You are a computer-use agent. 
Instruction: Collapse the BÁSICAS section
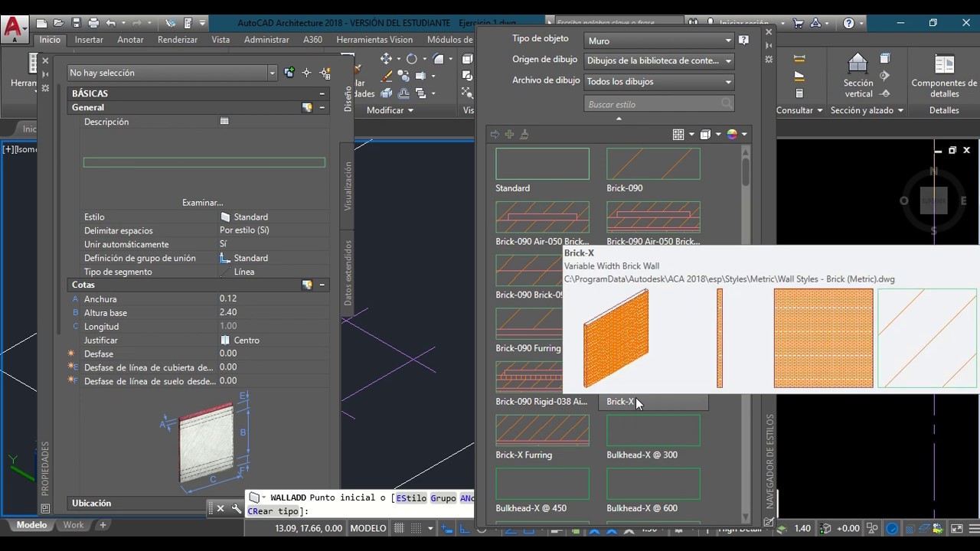coord(322,93)
